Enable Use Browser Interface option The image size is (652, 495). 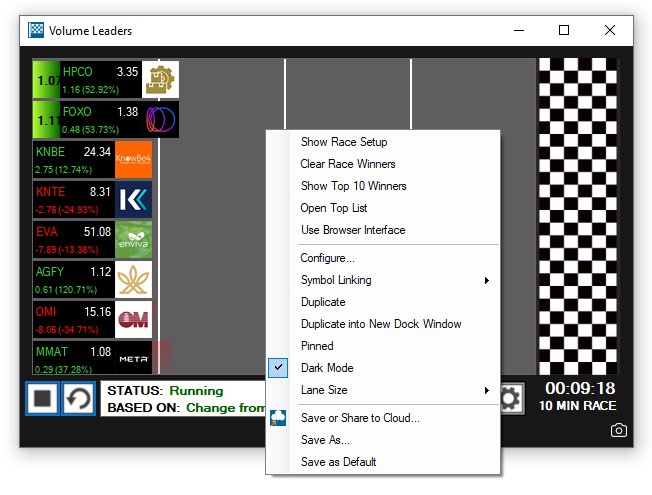coord(353,230)
